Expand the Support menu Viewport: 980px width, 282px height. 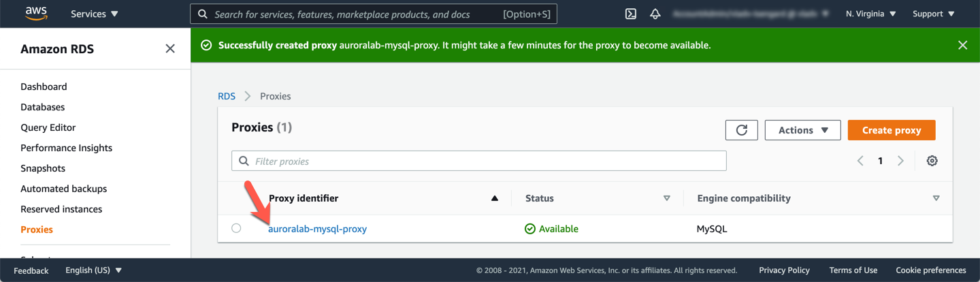click(x=933, y=14)
